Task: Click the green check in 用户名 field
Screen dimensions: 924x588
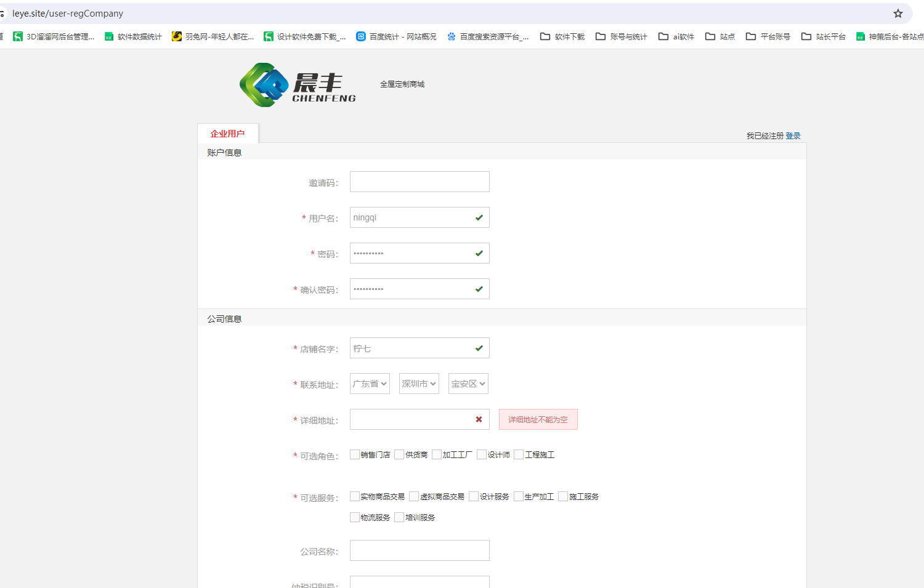Action: [479, 217]
